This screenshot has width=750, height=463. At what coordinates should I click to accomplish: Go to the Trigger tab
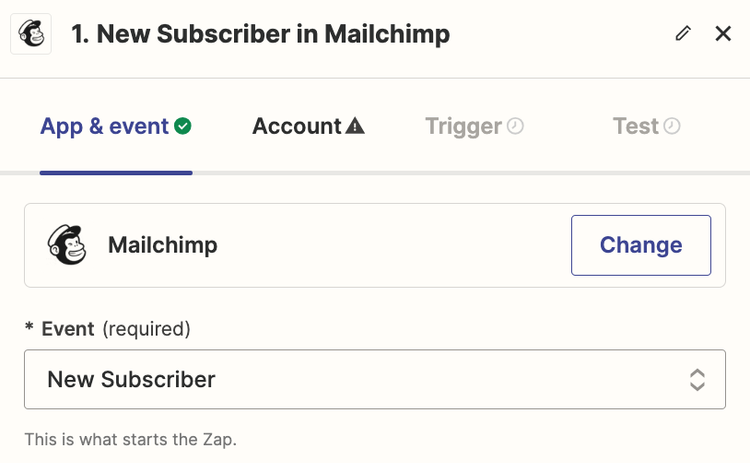(x=463, y=126)
